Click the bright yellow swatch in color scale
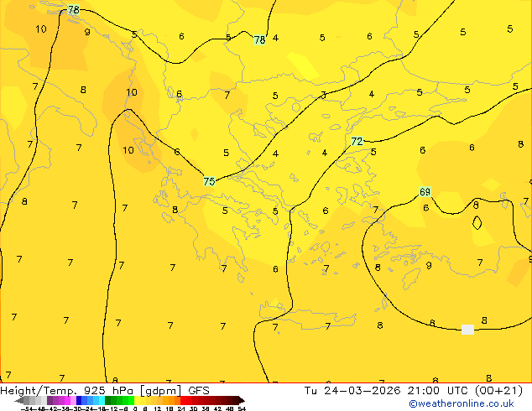The width and height of the screenshot is (532, 411). click(137, 400)
